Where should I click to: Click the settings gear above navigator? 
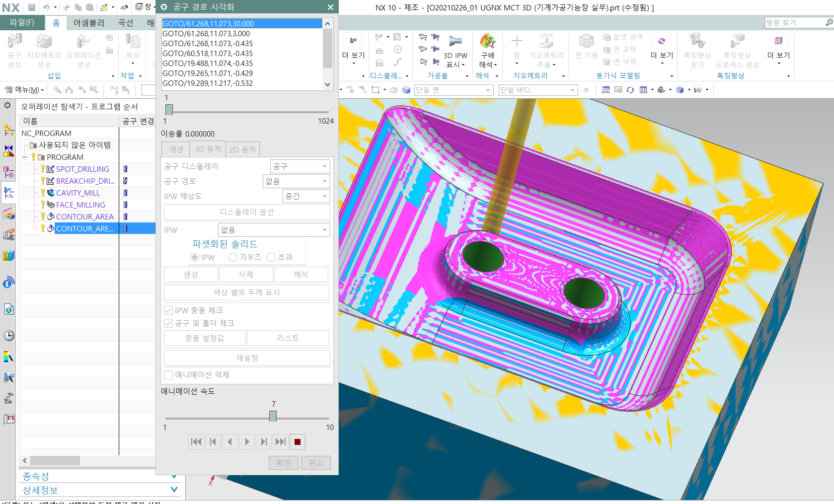point(7,106)
